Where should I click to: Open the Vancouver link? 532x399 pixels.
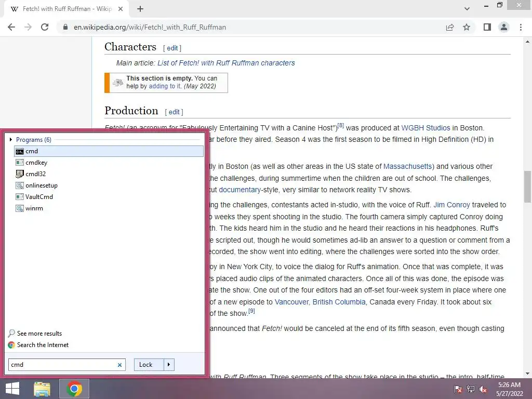coord(291,302)
